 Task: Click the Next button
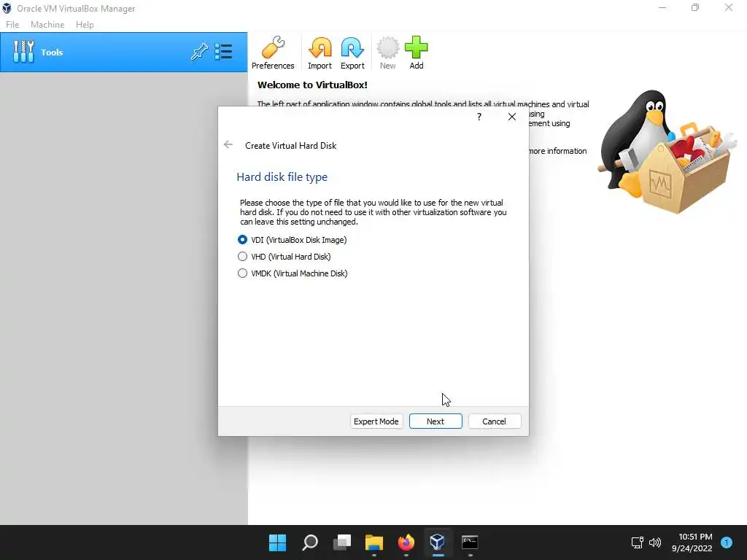pos(436,421)
